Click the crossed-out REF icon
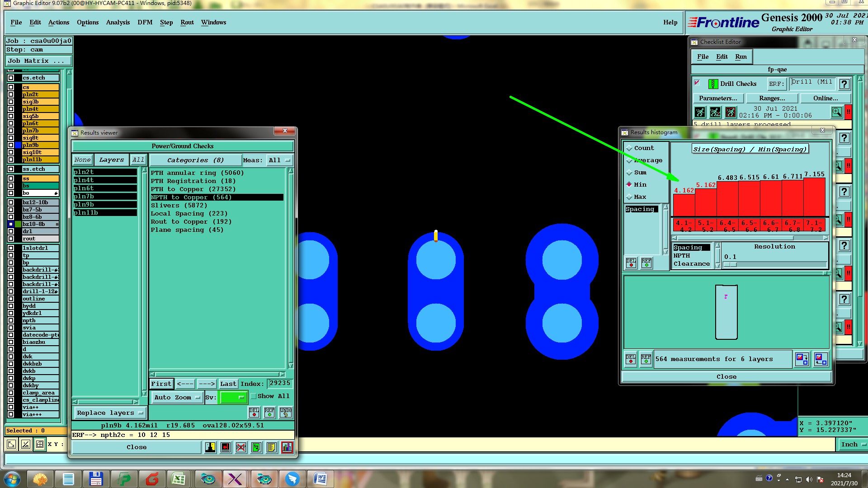This screenshot has height=488, width=868. [241, 447]
